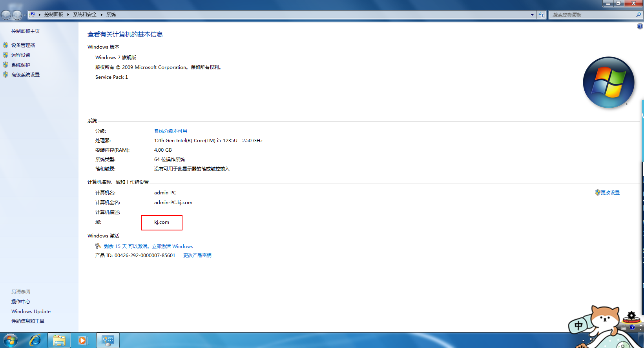This screenshot has width=644, height=348.
Task: Click the magnifier search icon
Action: 639,15
